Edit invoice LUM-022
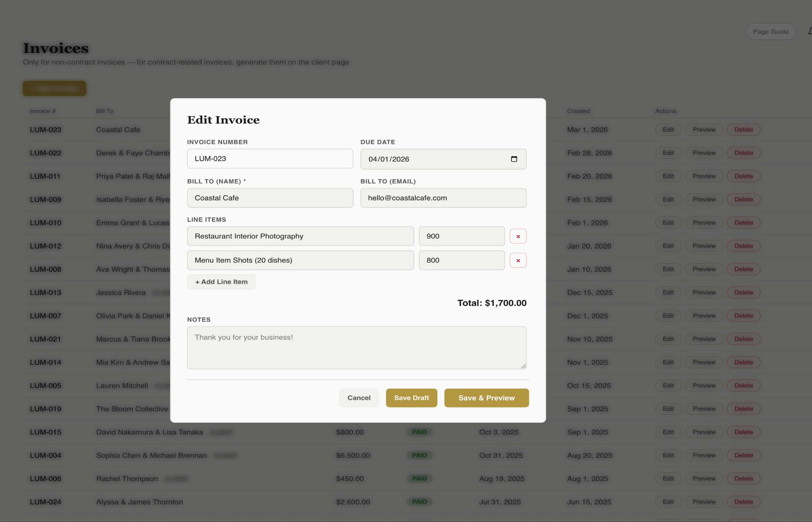 click(668, 153)
